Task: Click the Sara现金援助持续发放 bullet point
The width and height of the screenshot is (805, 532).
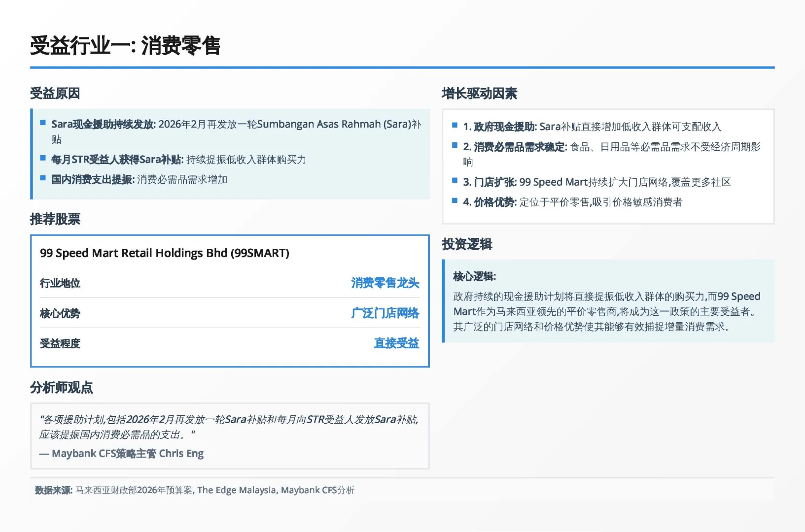Action: [236, 132]
